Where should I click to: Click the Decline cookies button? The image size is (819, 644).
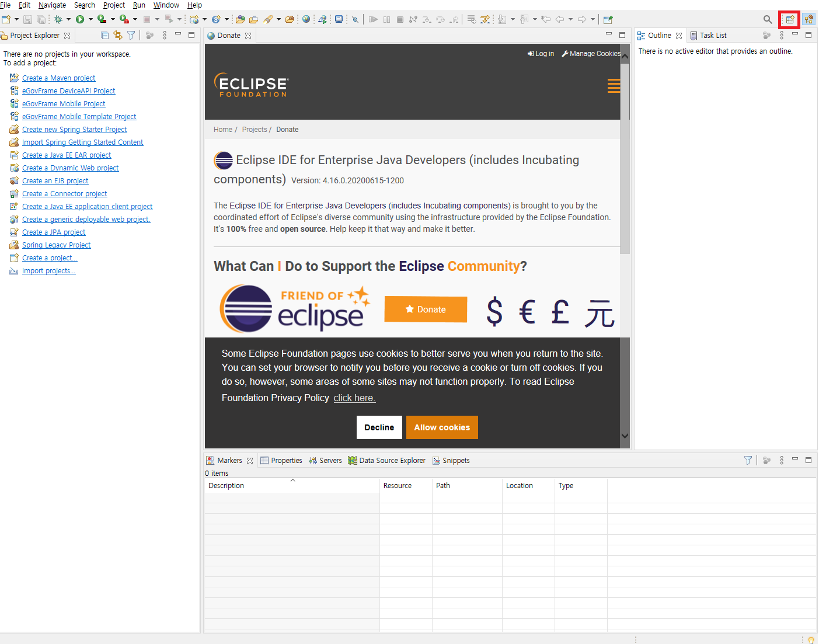pos(379,427)
